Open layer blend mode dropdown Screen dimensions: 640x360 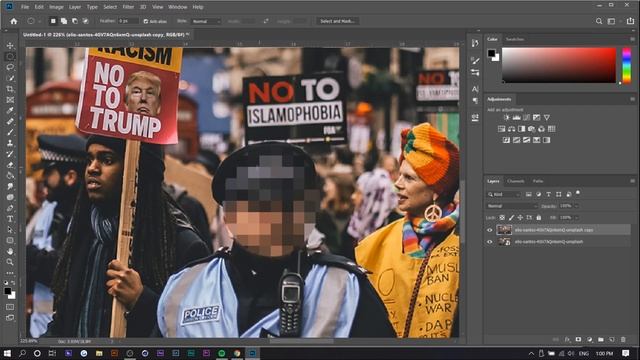pyautogui.click(x=512, y=206)
